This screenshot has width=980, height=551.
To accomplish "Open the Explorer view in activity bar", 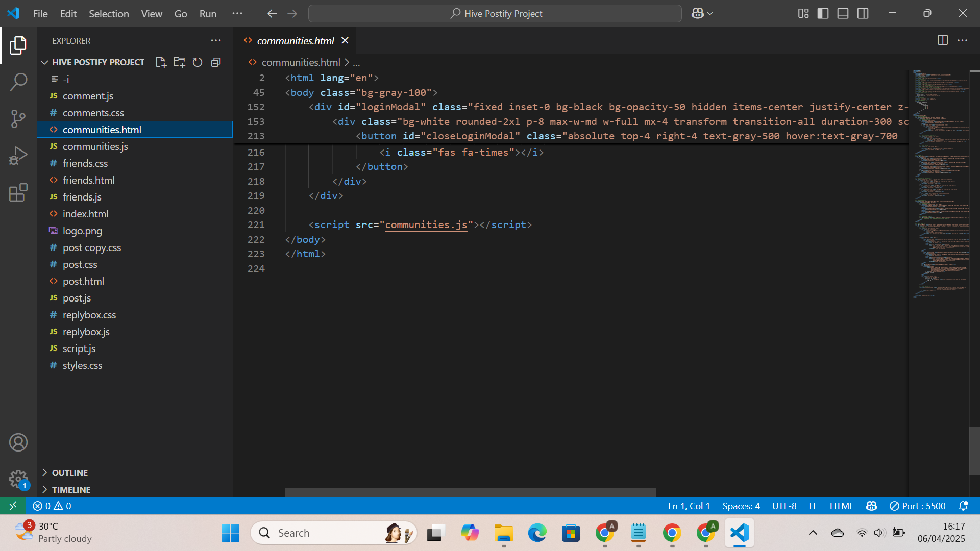I will pos(18,45).
